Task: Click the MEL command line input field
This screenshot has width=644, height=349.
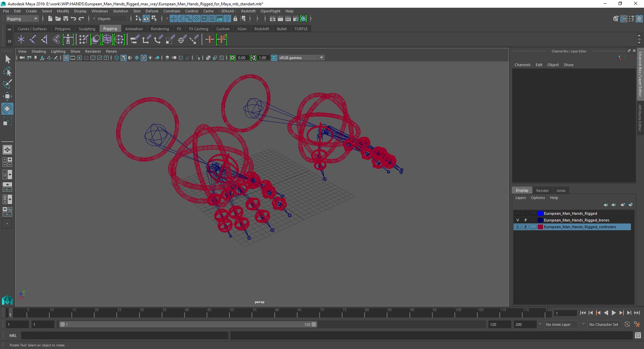Action: 124,335
